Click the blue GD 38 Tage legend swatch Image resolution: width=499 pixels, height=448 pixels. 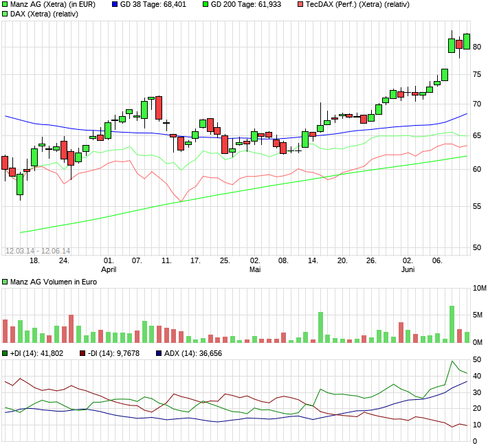point(115,4)
